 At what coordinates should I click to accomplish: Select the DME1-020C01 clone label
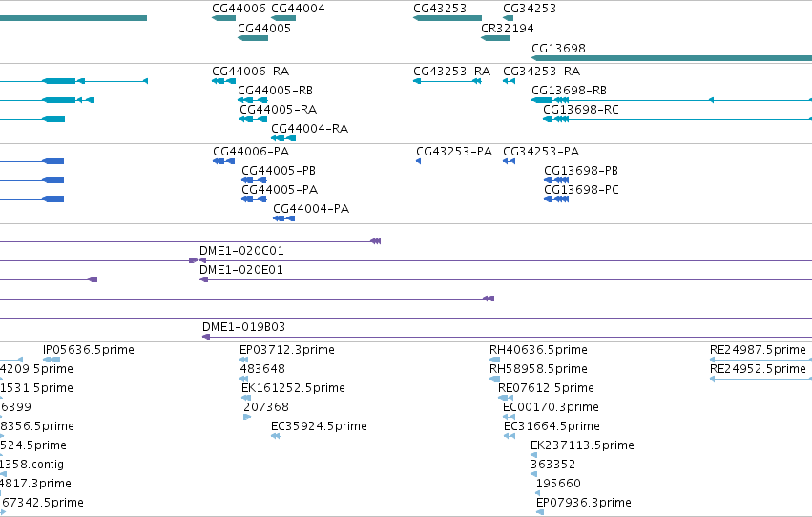(x=241, y=251)
